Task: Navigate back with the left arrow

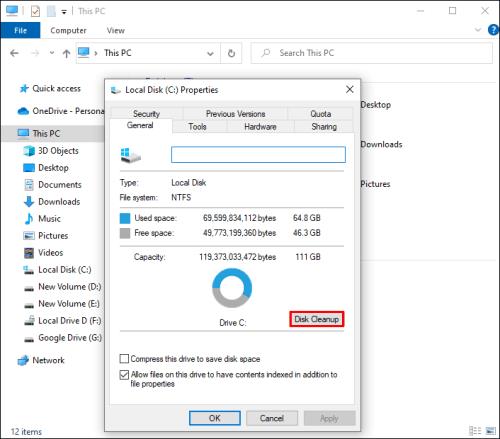Action: pos(14,53)
